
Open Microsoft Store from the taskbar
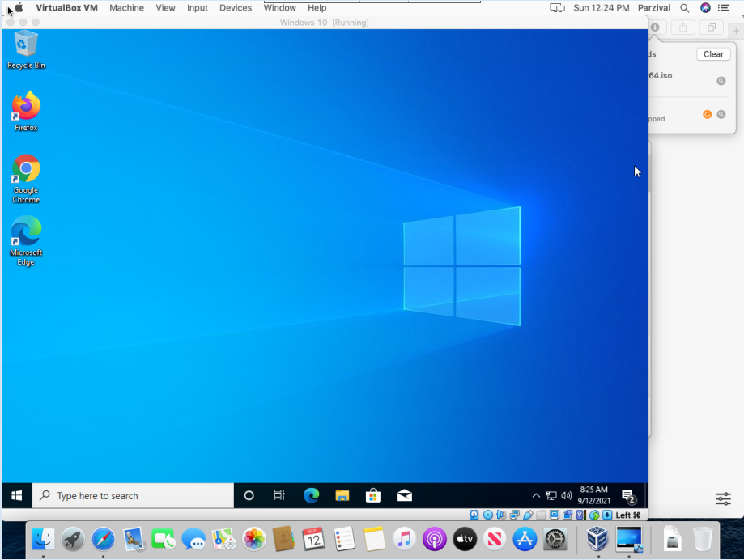(373, 495)
